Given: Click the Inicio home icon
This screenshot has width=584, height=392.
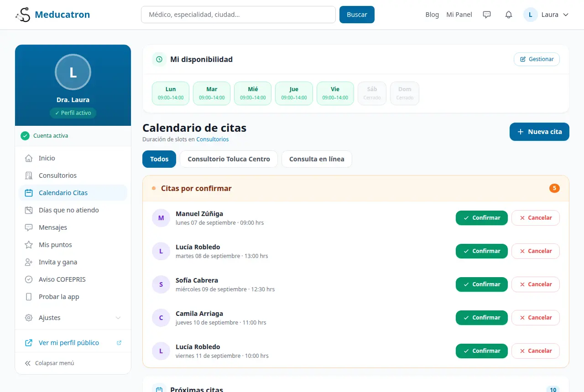Looking at the screenshot, I should (29, 158).
